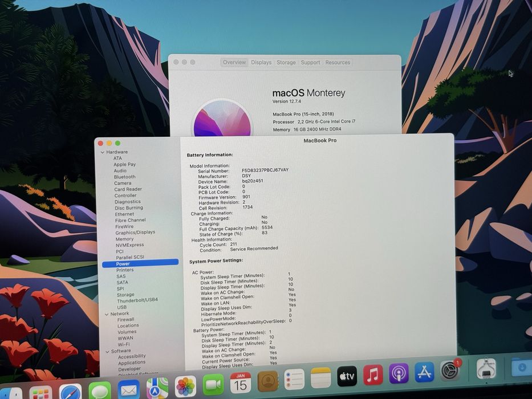Viewport: 532px width, 399px height.
Task: Switch to the Support tab
Action: (310, 63)
